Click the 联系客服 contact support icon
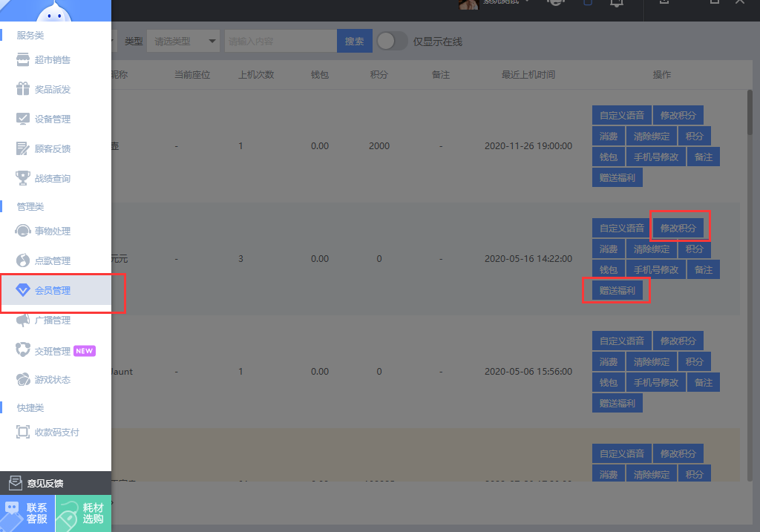 [12, 511]
